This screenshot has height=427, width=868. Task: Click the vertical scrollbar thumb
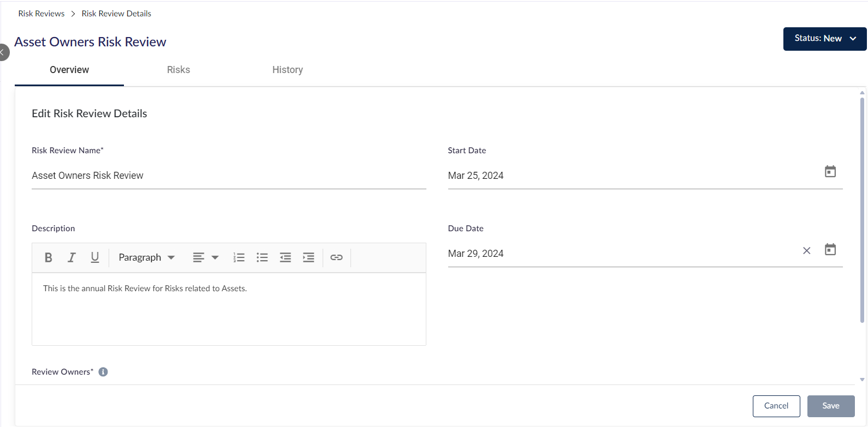click(863, 210)
